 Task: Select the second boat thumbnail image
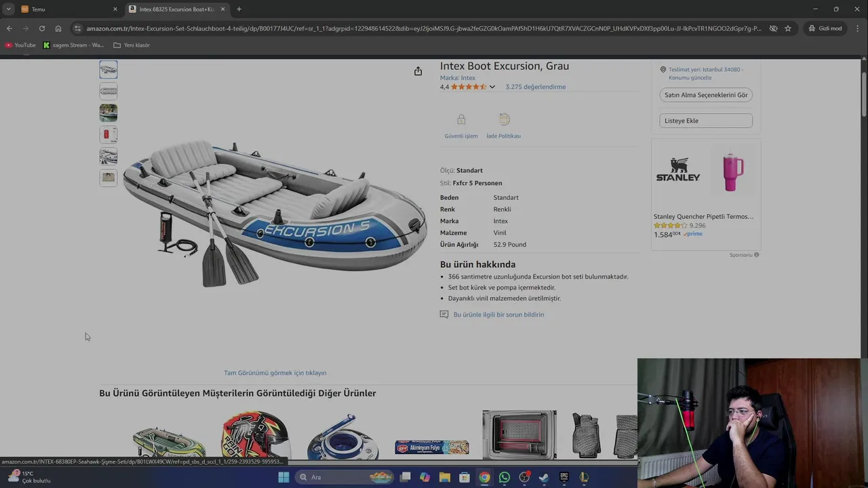(x=108, y=91)
